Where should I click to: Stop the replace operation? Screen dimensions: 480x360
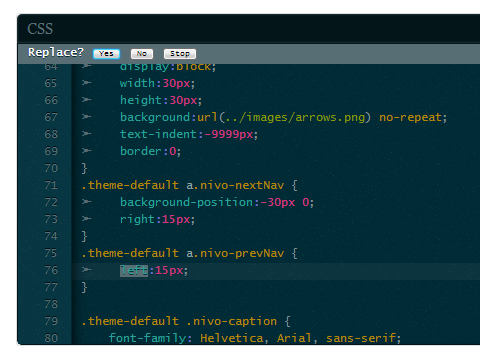click(180, 54)
